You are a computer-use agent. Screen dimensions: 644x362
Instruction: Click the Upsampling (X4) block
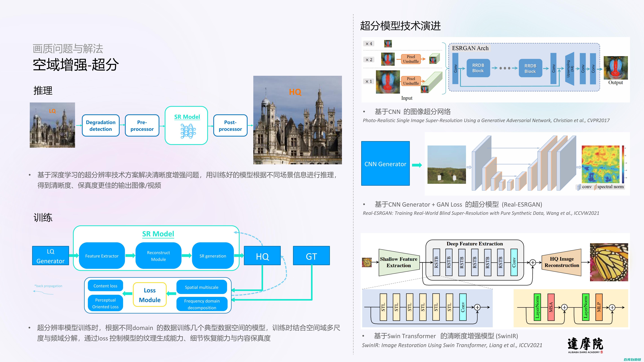(x=570, y=68)
